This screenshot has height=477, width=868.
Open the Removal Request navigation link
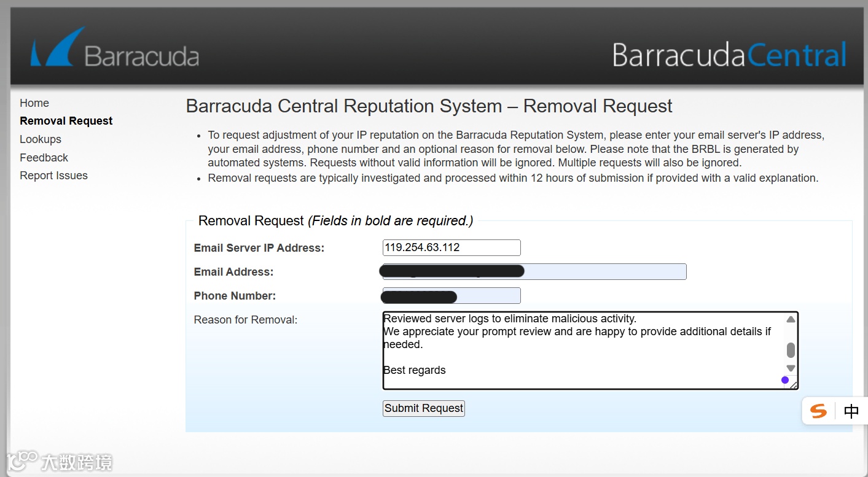(66, 121)
